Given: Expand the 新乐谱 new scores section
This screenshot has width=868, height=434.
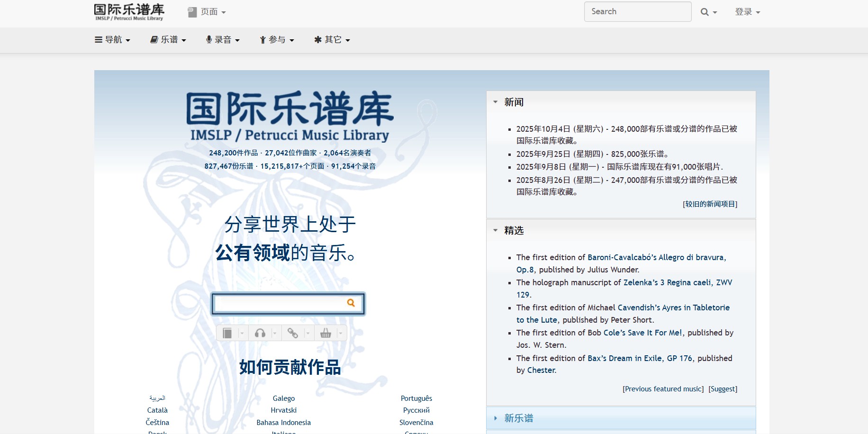Looking at the screenshot, I should (518, 418).
